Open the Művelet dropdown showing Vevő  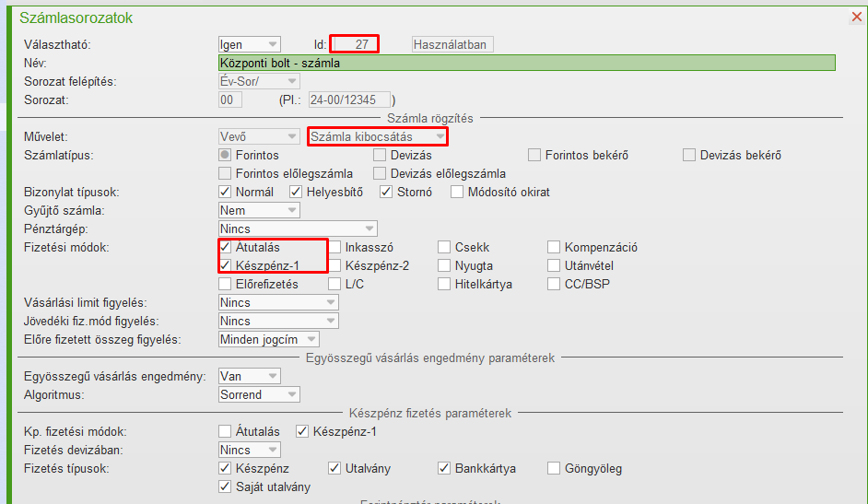259,136
